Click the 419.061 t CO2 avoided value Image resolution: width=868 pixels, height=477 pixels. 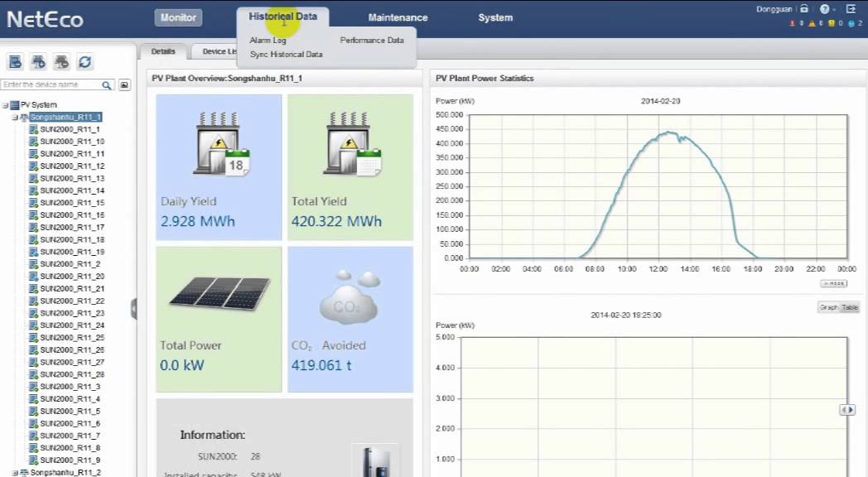click(x=321, y=365)
